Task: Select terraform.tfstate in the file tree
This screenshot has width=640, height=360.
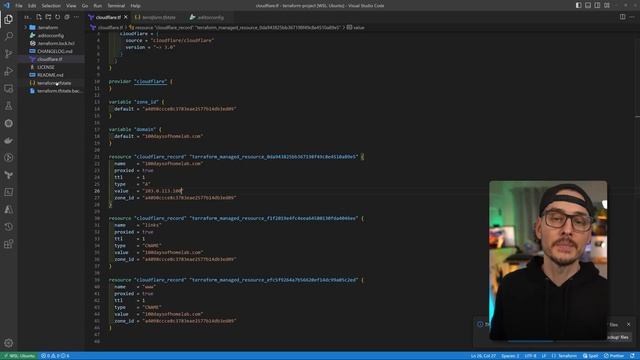Action: (51, 83)
